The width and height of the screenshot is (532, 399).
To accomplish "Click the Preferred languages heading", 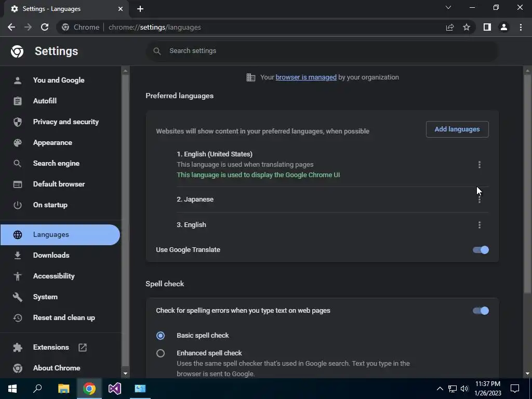I will (x=179, y=96).
